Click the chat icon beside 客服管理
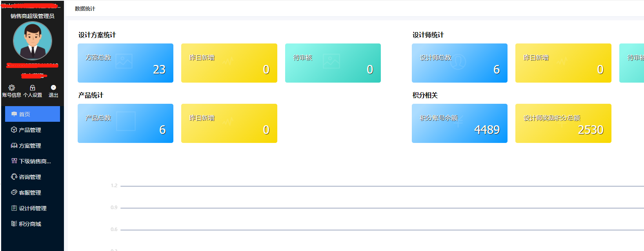644x251 pixels. (x=14, y=192)
